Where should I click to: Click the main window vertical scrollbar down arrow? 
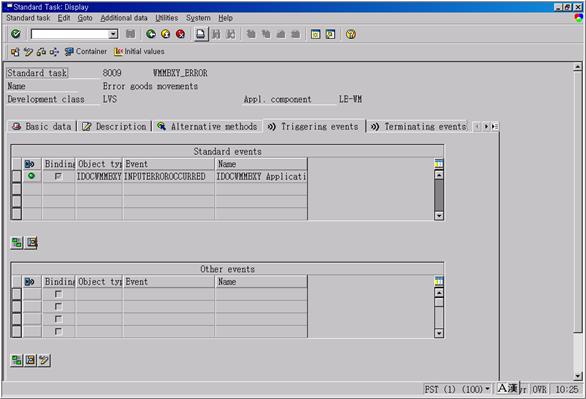tap(577, 376)
